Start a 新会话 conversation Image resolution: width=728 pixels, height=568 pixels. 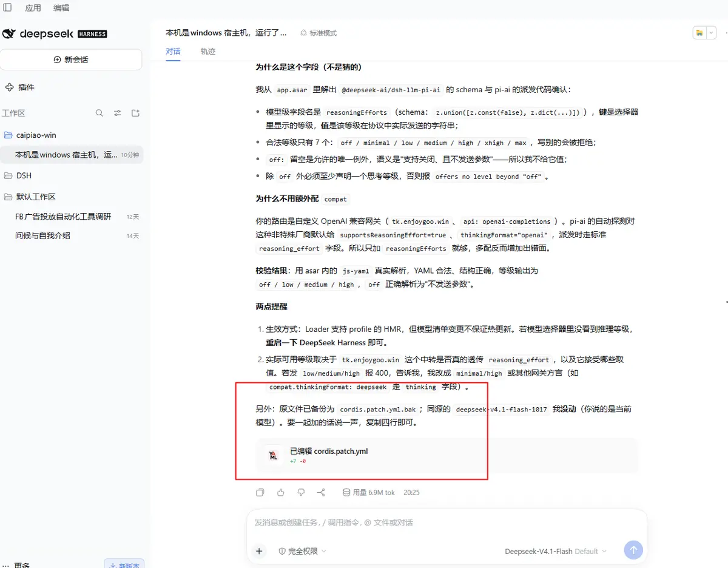point(71,59)
